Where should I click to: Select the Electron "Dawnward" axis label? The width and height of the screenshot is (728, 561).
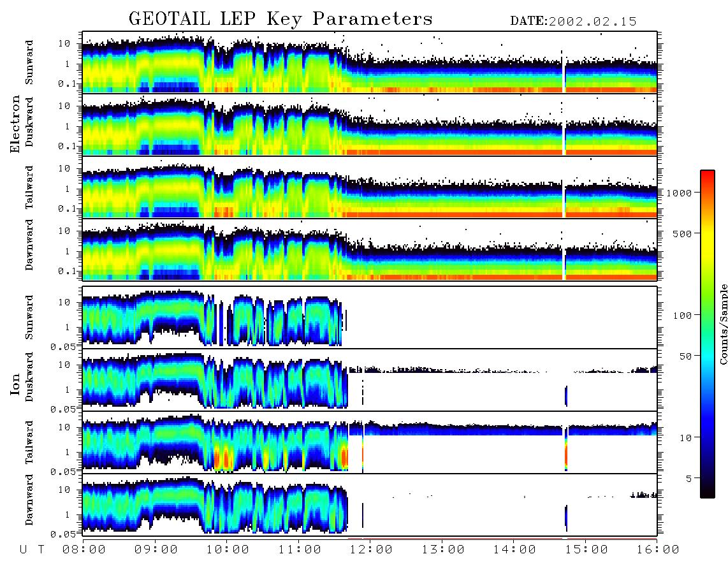click(x=29, y=245)
